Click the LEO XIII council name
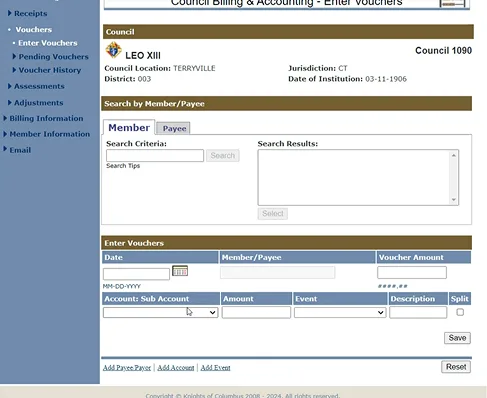The image size is (487, 398). (x=143, y=55)
